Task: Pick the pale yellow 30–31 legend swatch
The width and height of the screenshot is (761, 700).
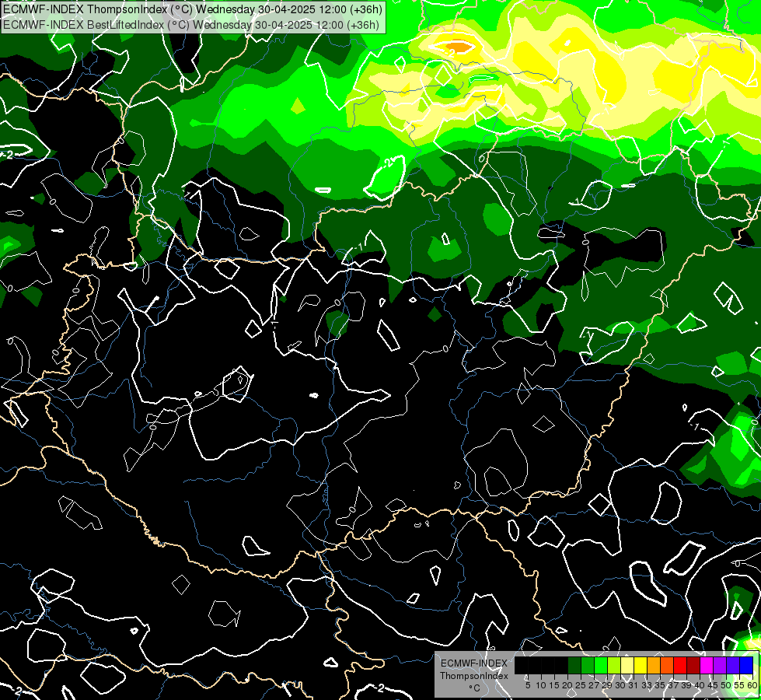Action: pyautogui.click(x=627, y=665)
